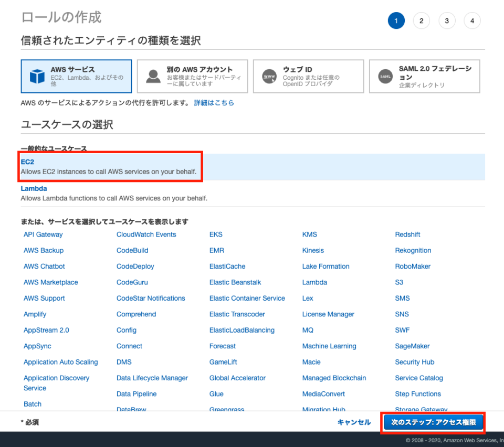The image size is (504, 447).
Task: Choose the SAML 2.0 フェデレーション card
Action: point(424,77)
